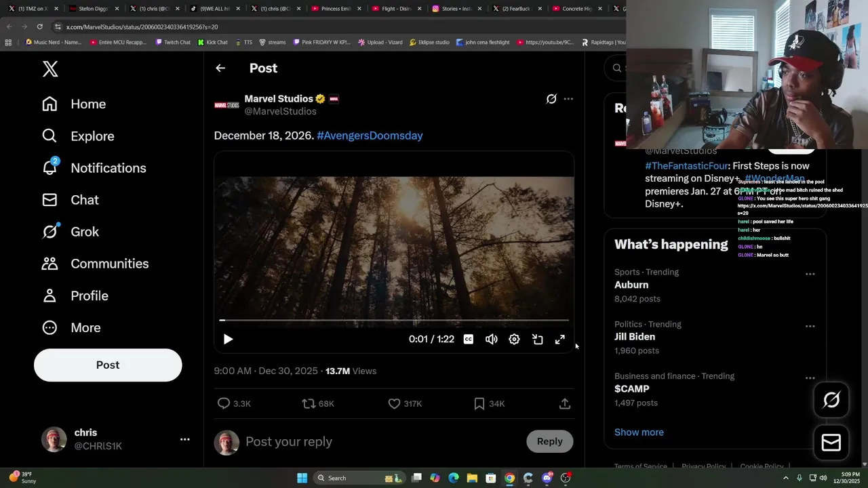This screenshot has height=488, width=868.
Task: Open Kick Chat bookmark
Action: click(x=212, y=42)
